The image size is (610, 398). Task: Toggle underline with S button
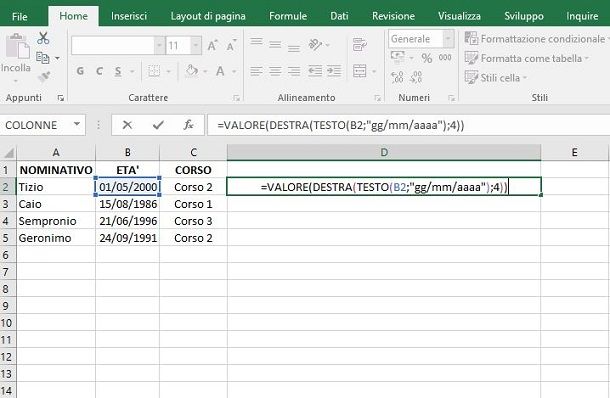(x=118, y=71)
